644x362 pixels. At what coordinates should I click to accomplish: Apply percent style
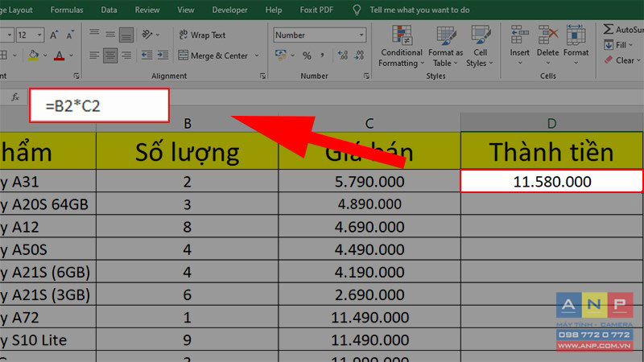click(307, 56)
